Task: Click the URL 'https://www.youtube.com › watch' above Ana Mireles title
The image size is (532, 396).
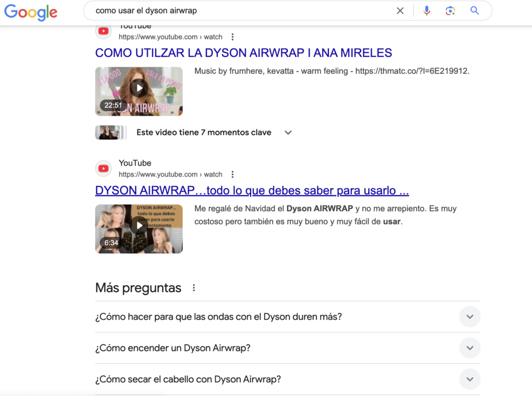Action: [170, 37]
